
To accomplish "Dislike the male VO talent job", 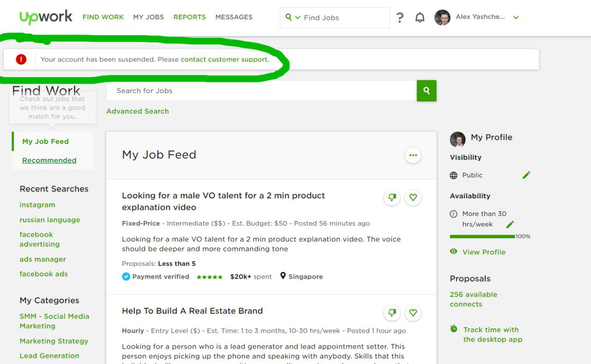I will [x=392, y=197].
